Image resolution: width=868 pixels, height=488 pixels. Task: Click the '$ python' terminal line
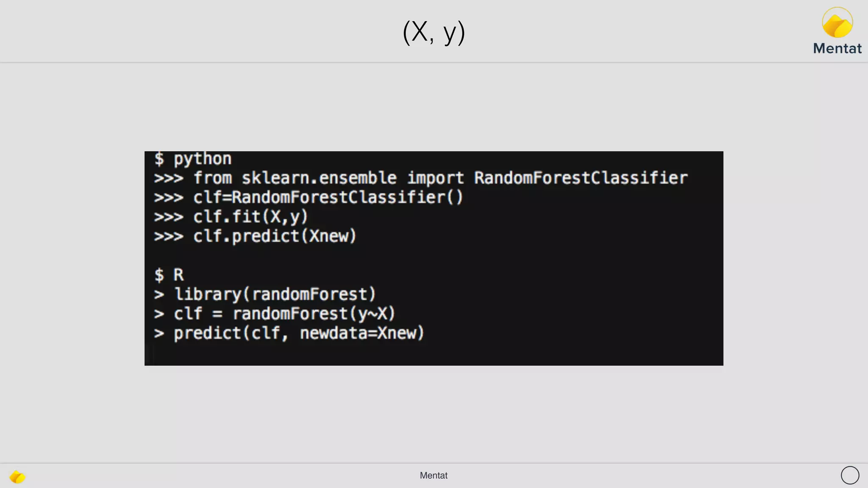click(193, 159)
